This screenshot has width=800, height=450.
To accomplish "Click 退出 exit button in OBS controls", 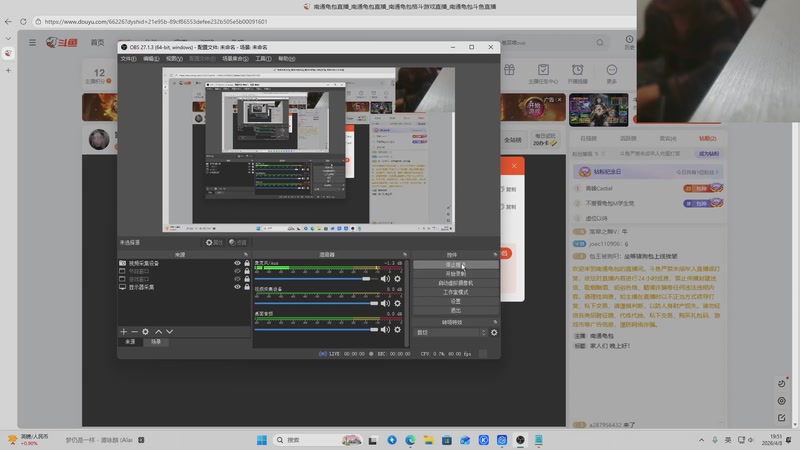I will pyautogui.click(x=456, y=310).
